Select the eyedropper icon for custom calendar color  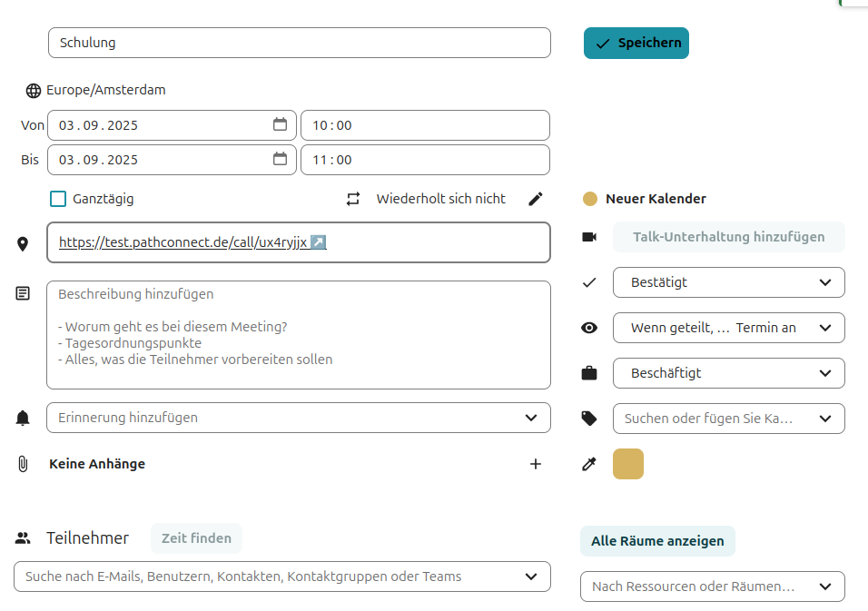click(x=589, y=463)
